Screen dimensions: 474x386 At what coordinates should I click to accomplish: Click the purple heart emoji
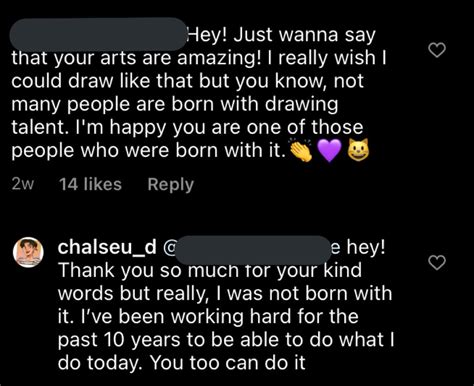[329, 150]
